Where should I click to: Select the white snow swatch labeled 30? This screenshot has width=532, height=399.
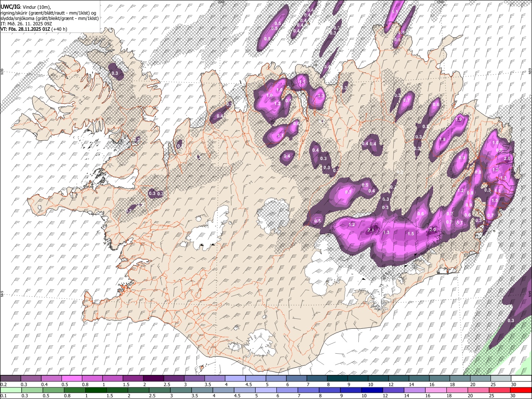521,378
